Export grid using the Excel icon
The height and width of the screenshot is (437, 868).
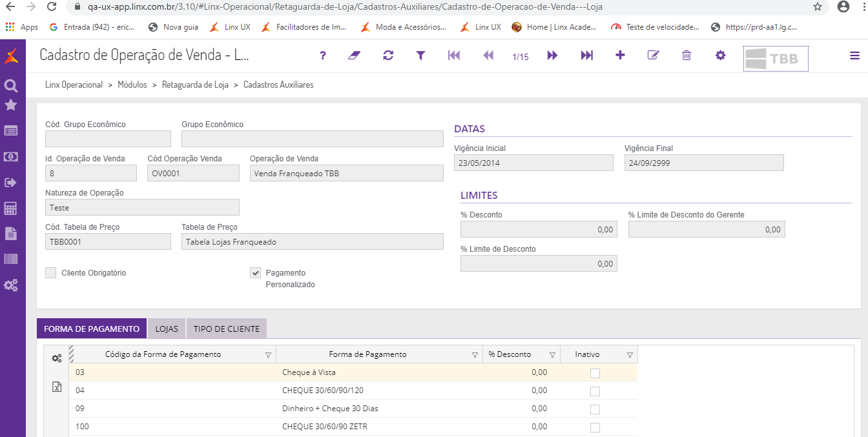click(57, 387)
